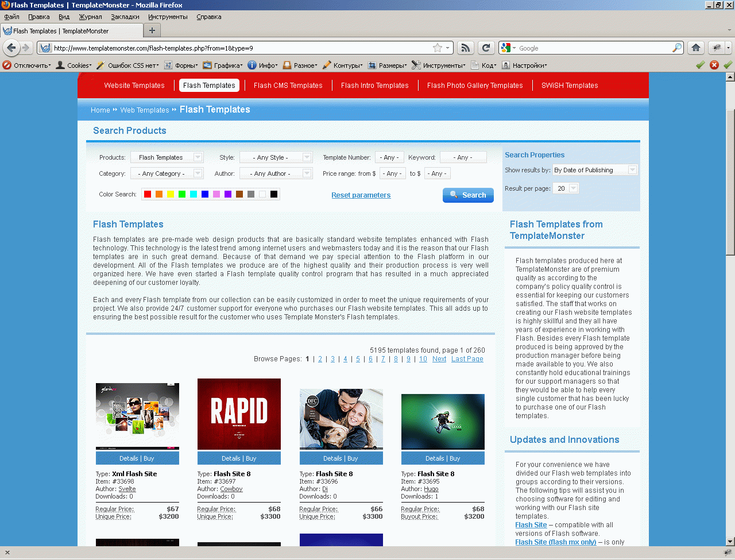The width and height of the screenshot is (735, 560).
Task: Click the X icon in the bottom status bar
Action: 7,553
